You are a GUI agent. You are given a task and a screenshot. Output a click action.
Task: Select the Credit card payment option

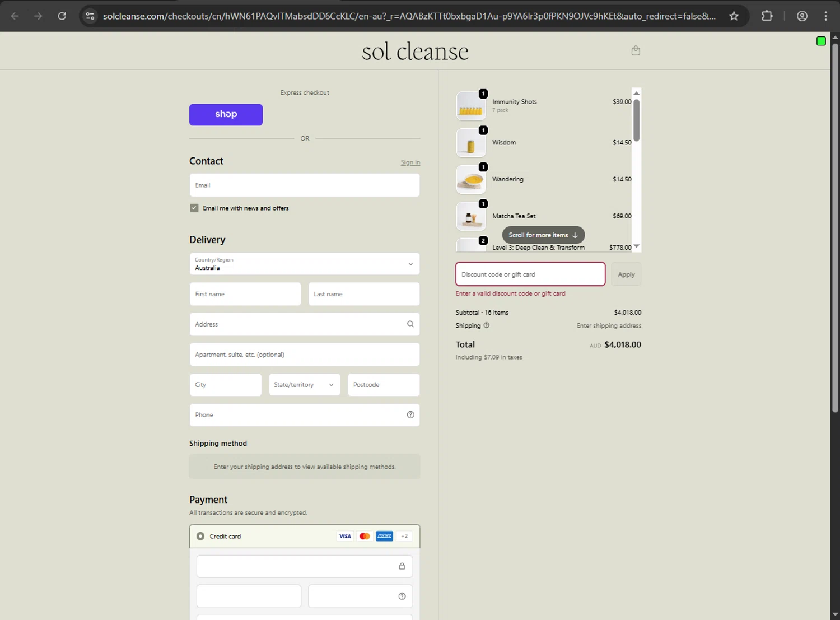point(200,536)
